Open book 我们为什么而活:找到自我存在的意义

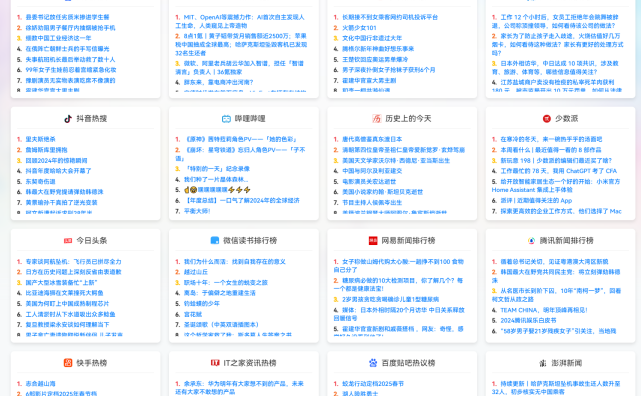pos(235,262)
